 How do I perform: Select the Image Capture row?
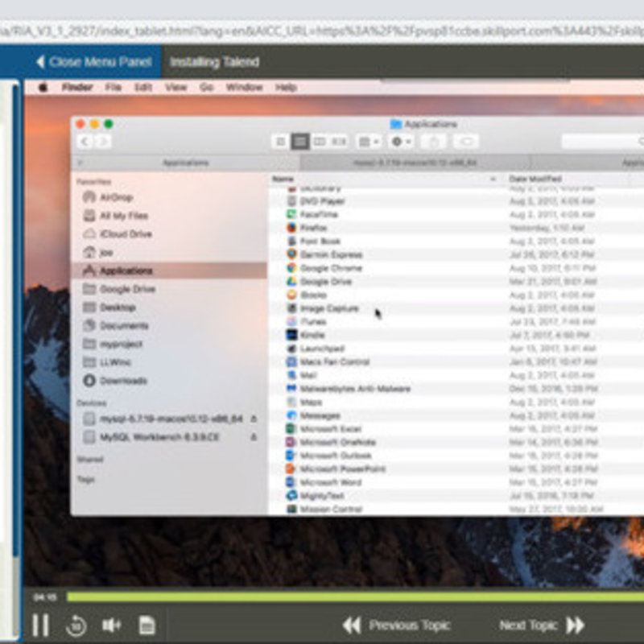(456, 308)
